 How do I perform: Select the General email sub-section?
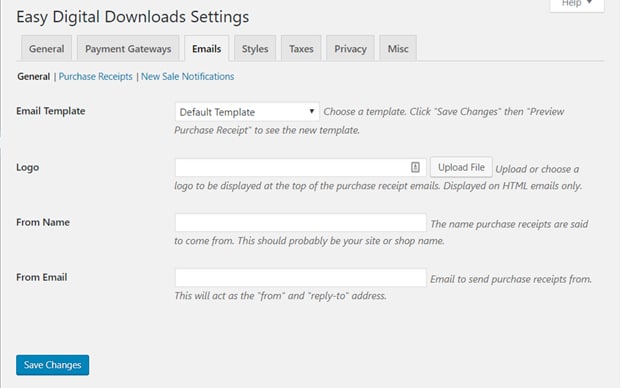click(x=34, y=76)
